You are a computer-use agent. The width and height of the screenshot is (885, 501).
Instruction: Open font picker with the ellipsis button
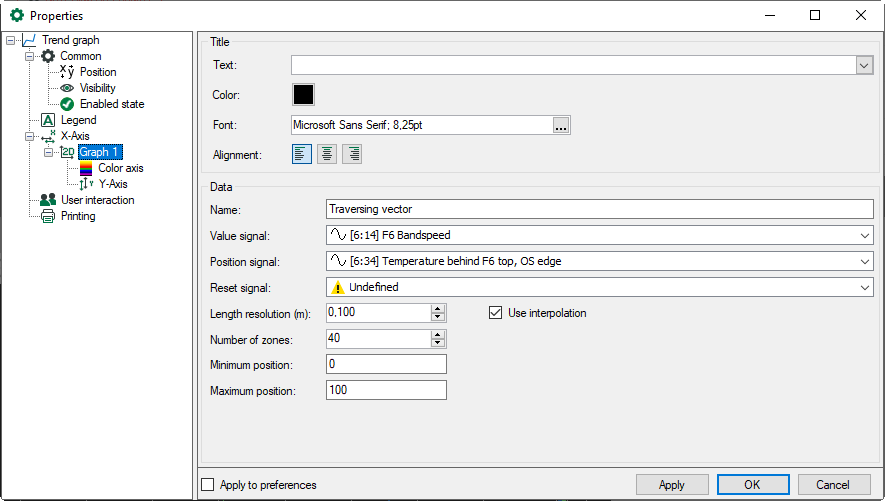[x=561, y=125]
